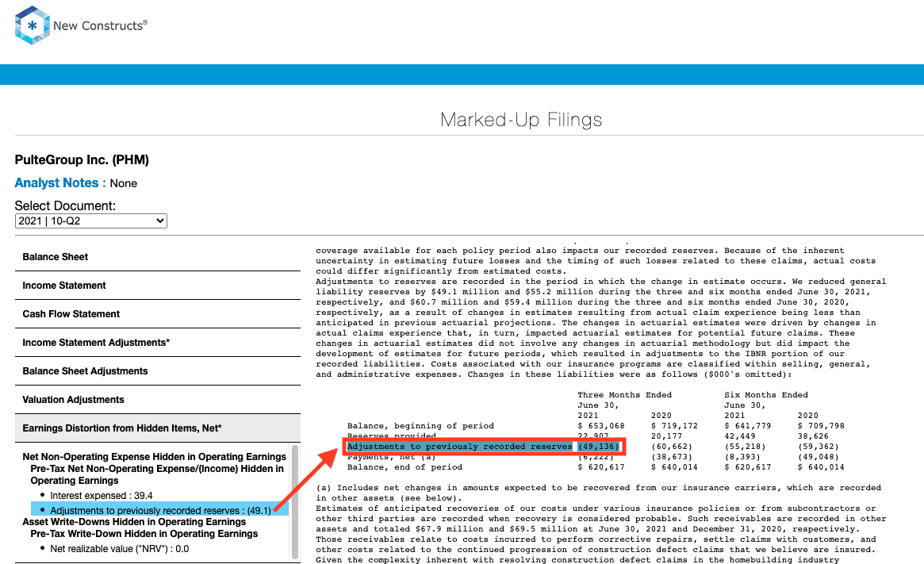The image size is (924, 564).
Task: Click the Balance, beginning of period row label
Action: coord(420,426)
